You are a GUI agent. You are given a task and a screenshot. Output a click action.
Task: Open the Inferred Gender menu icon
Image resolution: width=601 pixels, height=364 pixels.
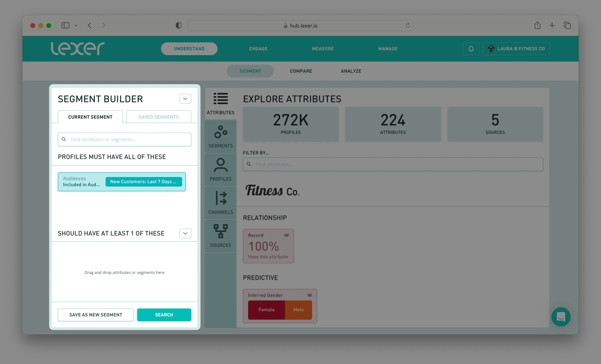point(309,295)
